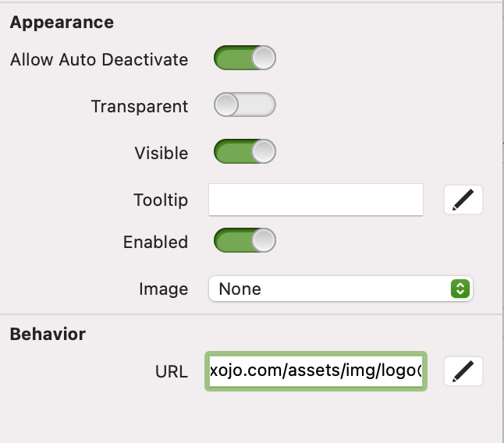Screen dimensions: 504x443
Task: Disable the Enabled switch
Action: coord(245,240)
